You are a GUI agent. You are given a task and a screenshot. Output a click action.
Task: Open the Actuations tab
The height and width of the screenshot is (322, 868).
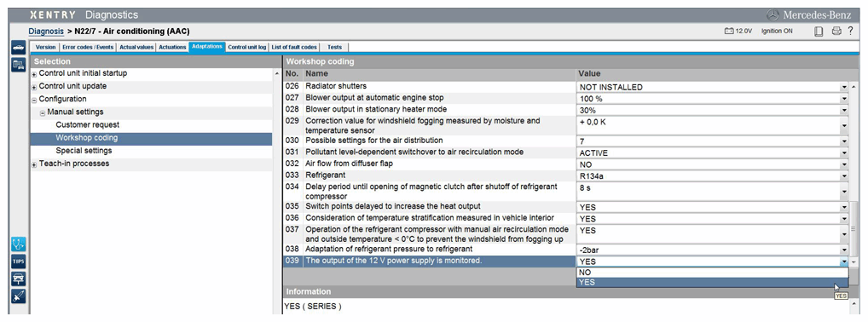click(x=172, y=47)
